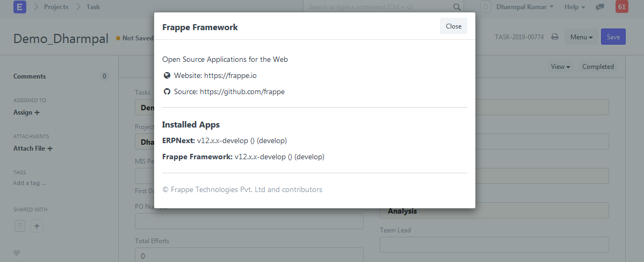Go to Projects breadcrumb

coord(56,7)
